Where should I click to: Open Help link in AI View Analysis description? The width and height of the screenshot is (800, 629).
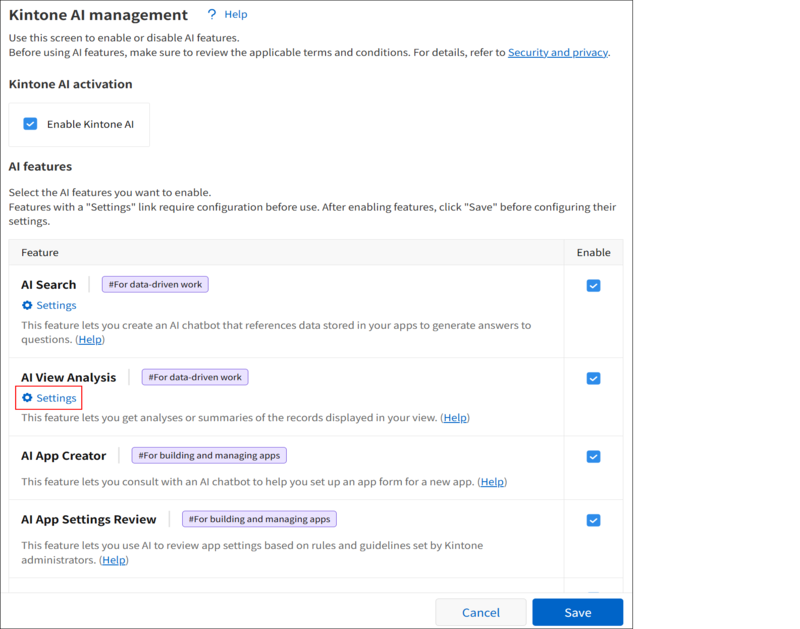point(455,418)
